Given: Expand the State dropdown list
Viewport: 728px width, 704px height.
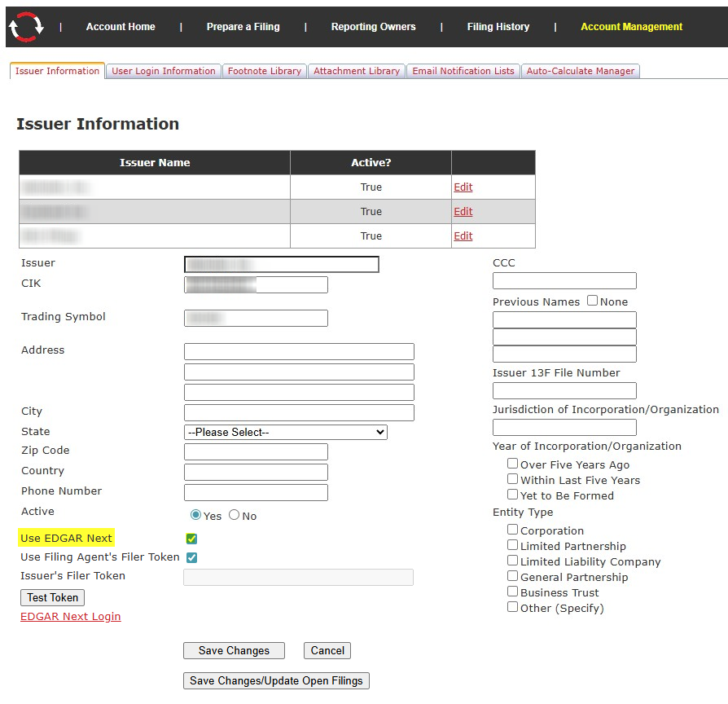Looking at the screenshot, I should click(x=285, y=432).
